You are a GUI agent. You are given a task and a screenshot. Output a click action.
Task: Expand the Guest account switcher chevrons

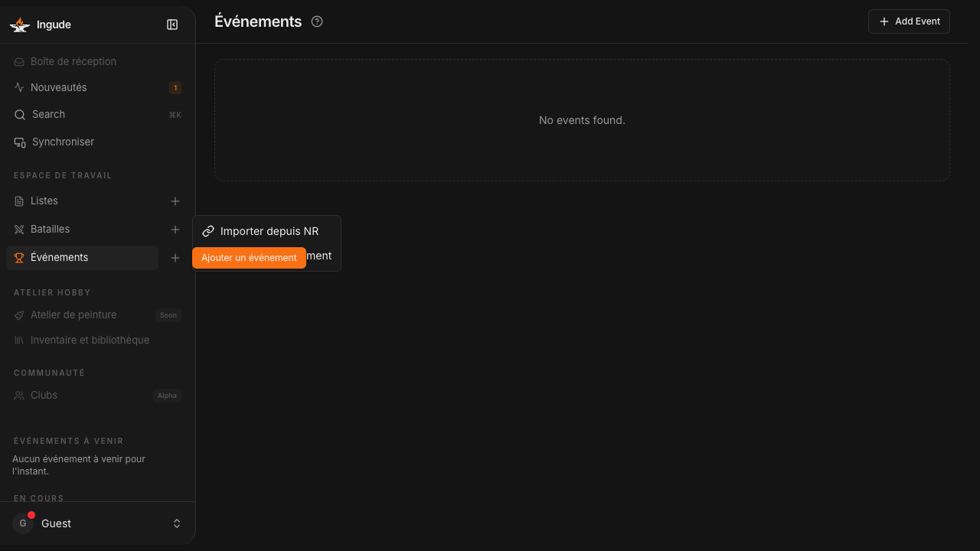point(177,523)
